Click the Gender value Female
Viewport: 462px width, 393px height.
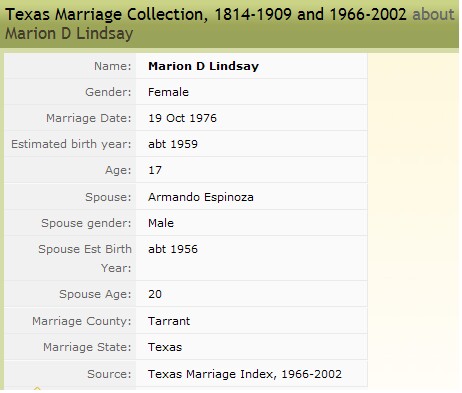coord(168,92)
